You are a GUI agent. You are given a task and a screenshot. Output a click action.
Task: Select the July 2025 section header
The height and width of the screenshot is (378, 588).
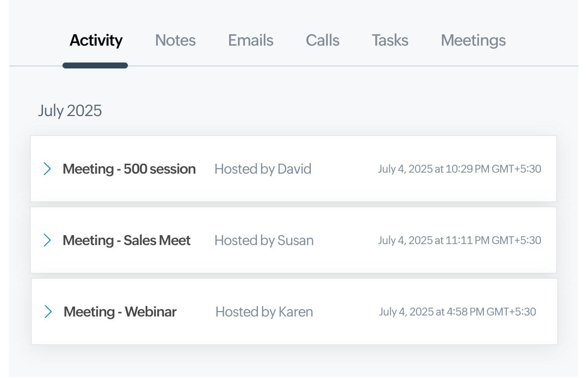coord(70,111)
